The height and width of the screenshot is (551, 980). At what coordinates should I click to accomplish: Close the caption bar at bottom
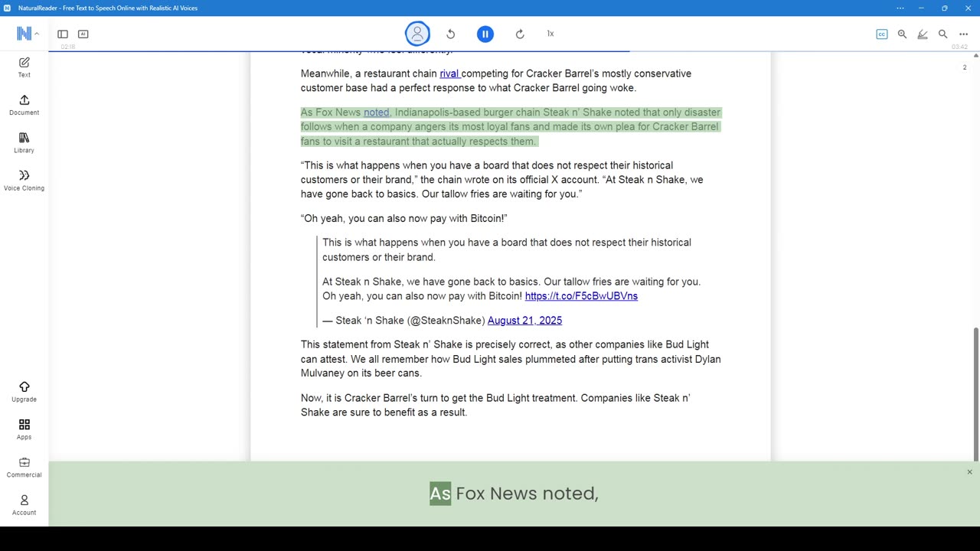(969, 472)
